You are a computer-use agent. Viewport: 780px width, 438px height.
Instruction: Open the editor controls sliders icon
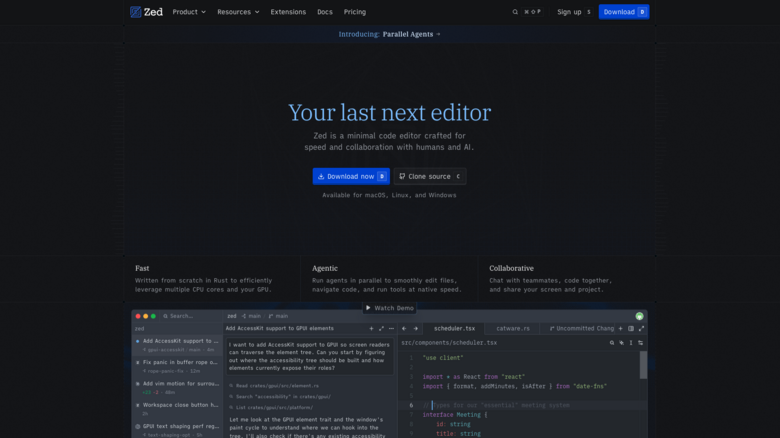pyautogui.click(x=641, y=343)
